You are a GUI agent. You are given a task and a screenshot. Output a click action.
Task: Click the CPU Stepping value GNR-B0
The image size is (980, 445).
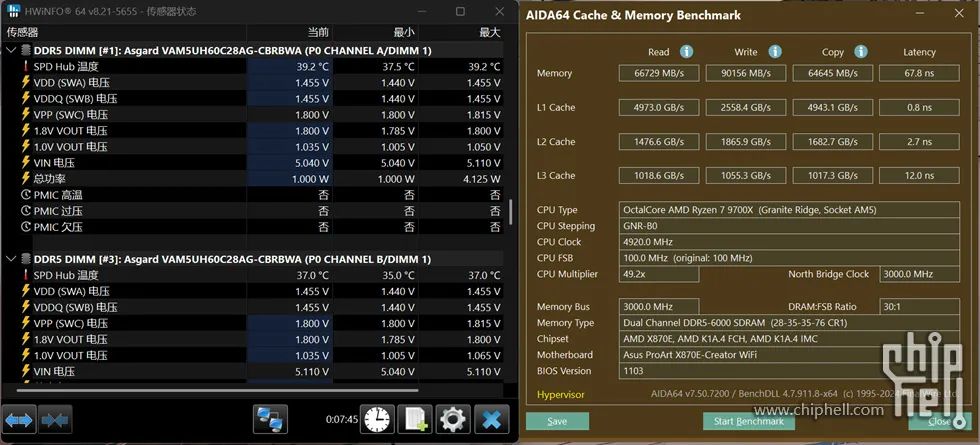789,226
